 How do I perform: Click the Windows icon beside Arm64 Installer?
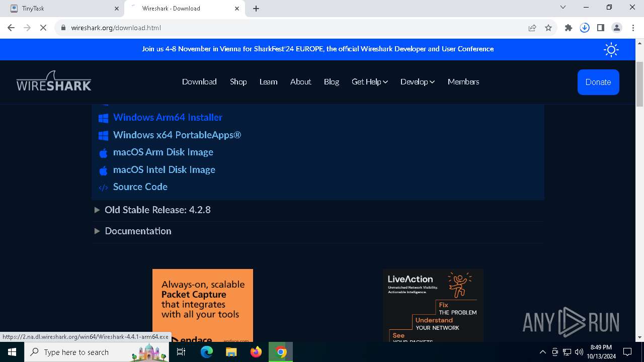tap(103, 118)
